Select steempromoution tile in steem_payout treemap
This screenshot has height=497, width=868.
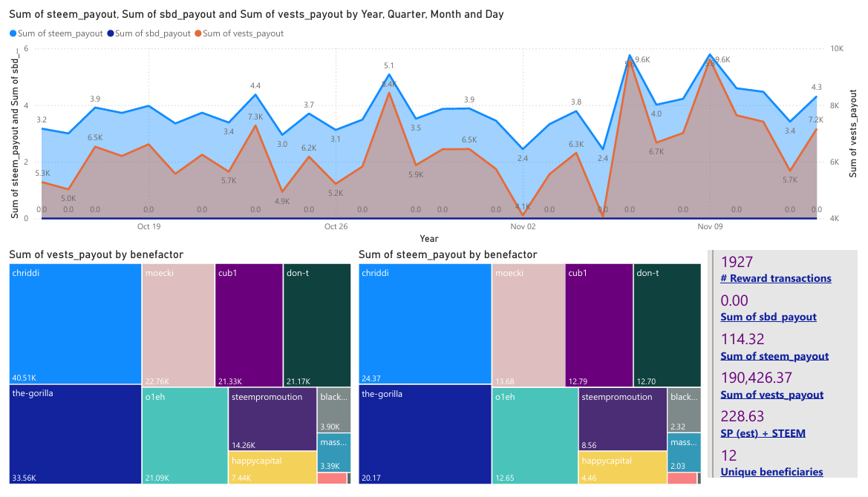pos(623,419)
